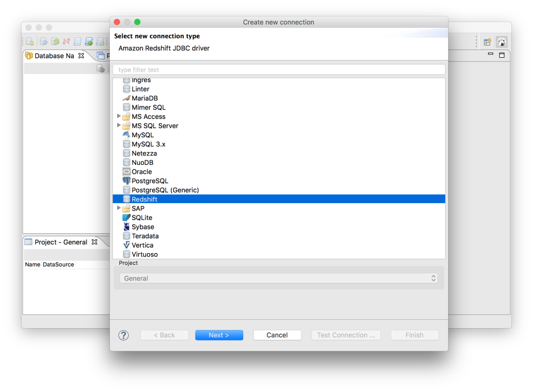Switch to Database Navigator tab
Image resolution: width=533 pixels, height=392 pixels.
[x=54, y=56]
